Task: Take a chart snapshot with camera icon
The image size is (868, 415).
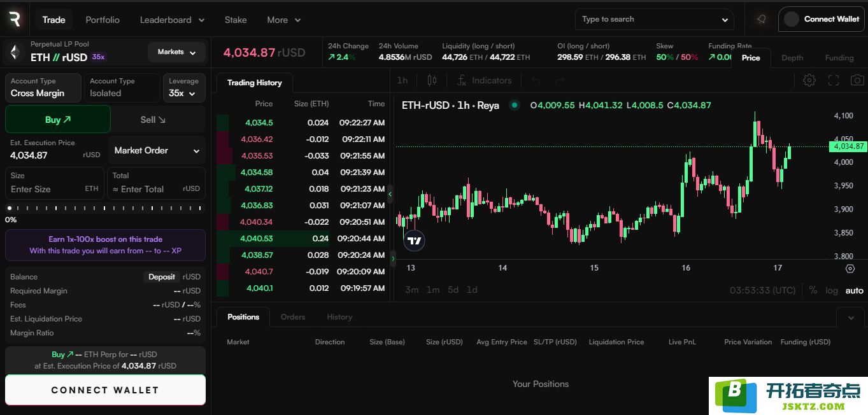Action: (x=857, y=80)
